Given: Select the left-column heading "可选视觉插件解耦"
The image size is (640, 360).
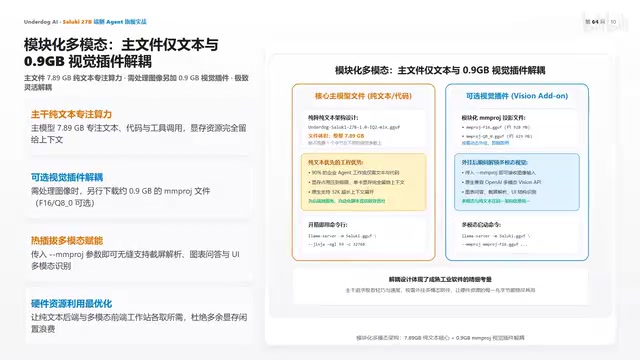Looking at the screenshot, I should tap(67, 178).
